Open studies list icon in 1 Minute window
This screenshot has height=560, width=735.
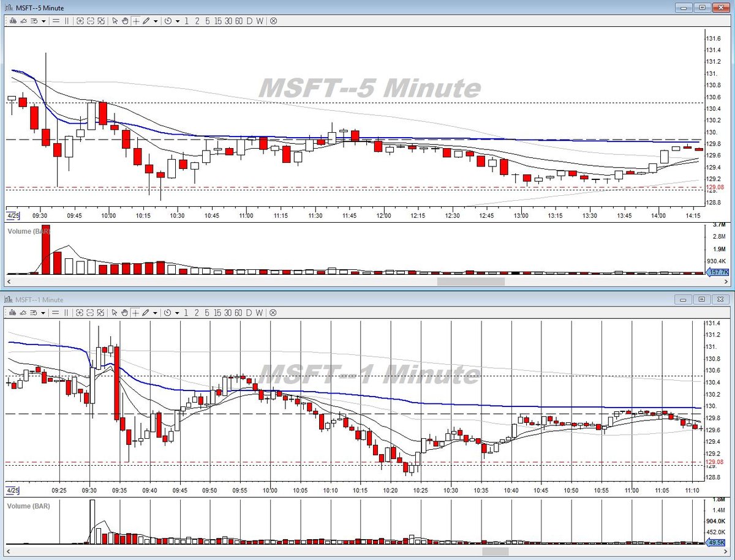point(34,312)
